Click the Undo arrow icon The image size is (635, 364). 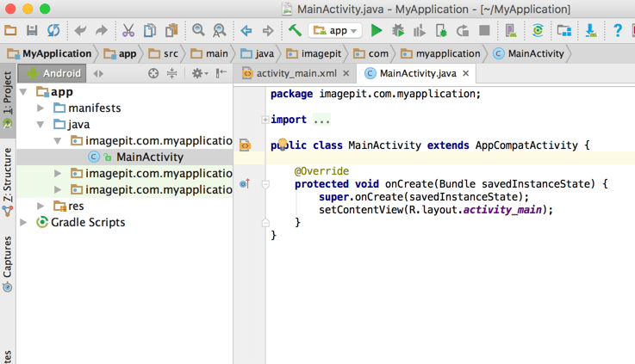(x=80, y=30)
